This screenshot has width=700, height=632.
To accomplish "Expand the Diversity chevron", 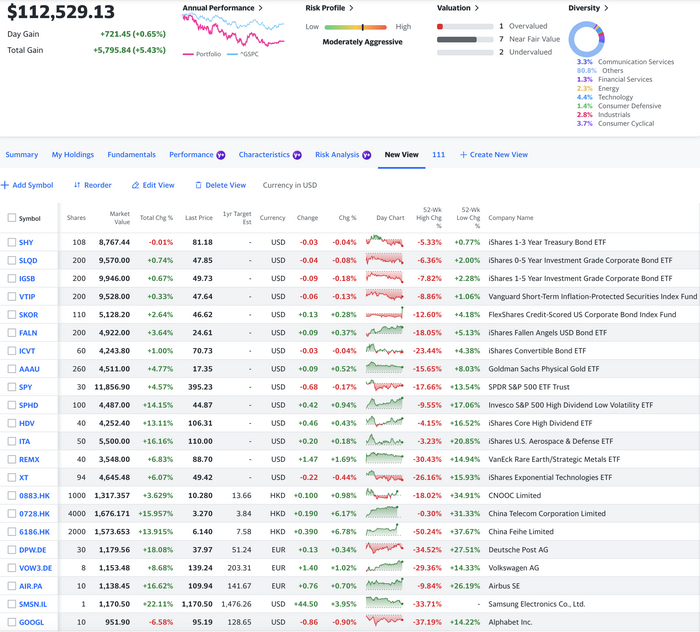I will (x=606, y=8).
